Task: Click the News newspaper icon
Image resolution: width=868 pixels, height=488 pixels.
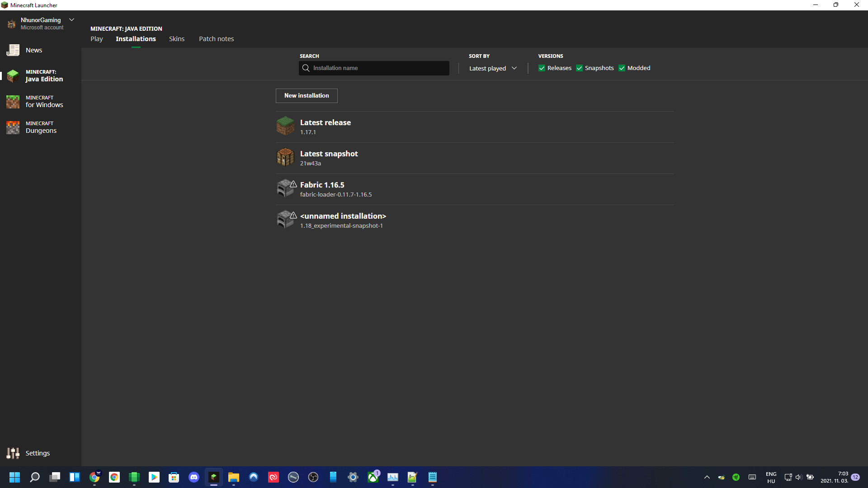Action: tap(13, 50)
